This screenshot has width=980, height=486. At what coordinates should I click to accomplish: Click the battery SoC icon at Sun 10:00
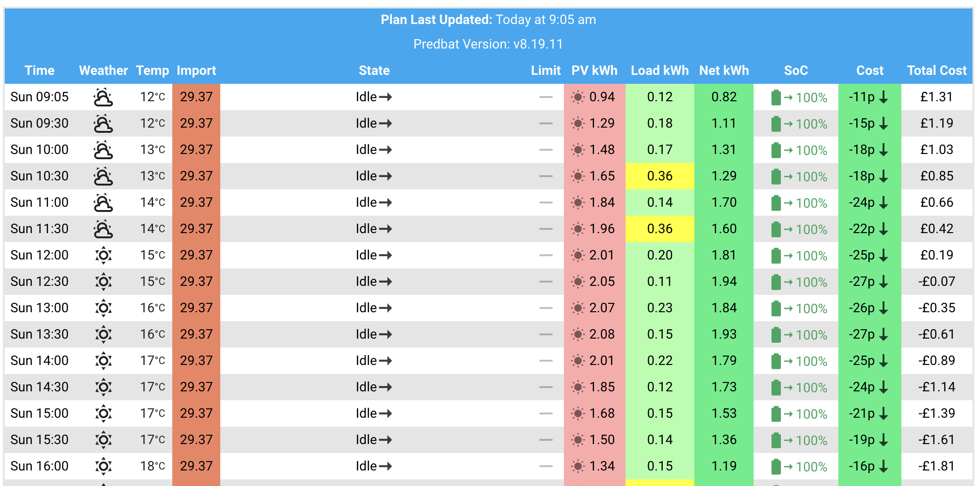click(776, 150)
